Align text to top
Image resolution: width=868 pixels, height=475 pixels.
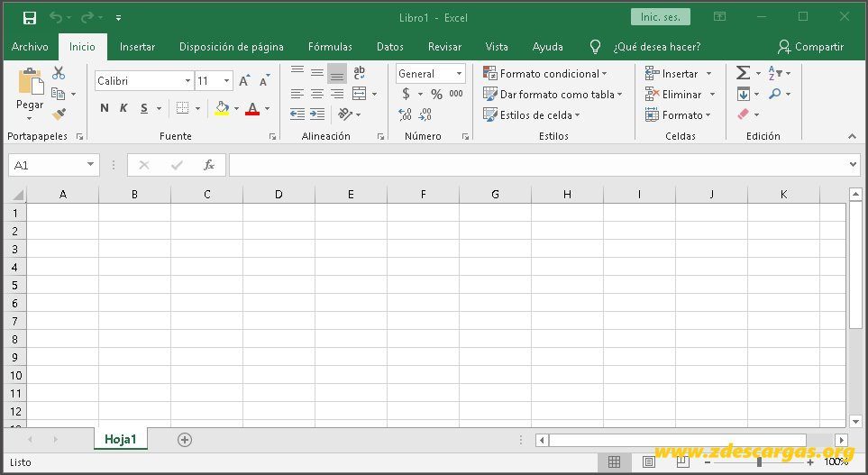(x=297, y=71)
